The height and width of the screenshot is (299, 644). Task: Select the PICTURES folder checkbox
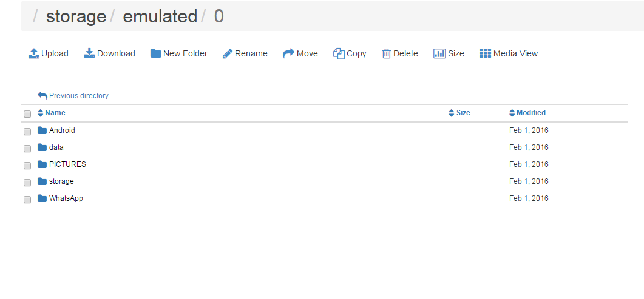27,166
